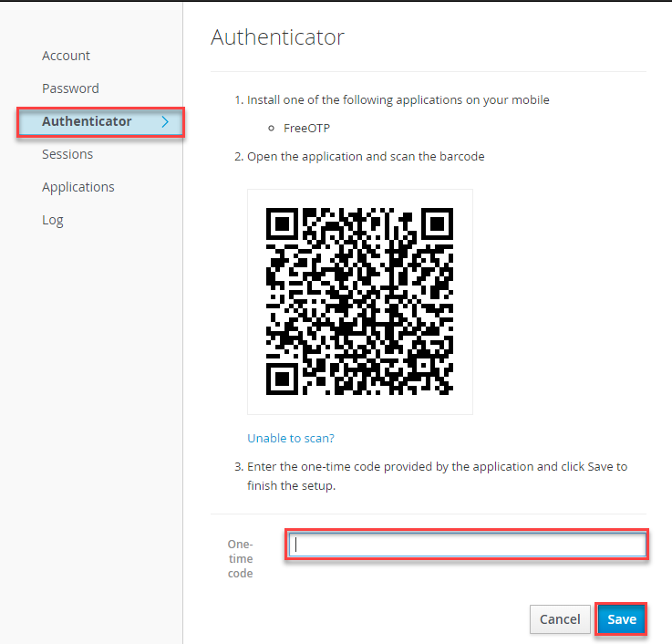This screenshot has height=644, width=672.
Task: Select Authenticator in the sidebar
Action: [87, 121]
